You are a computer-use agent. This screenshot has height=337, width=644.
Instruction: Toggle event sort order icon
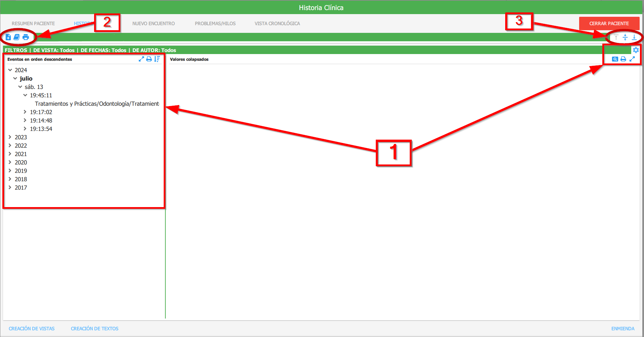157,59
